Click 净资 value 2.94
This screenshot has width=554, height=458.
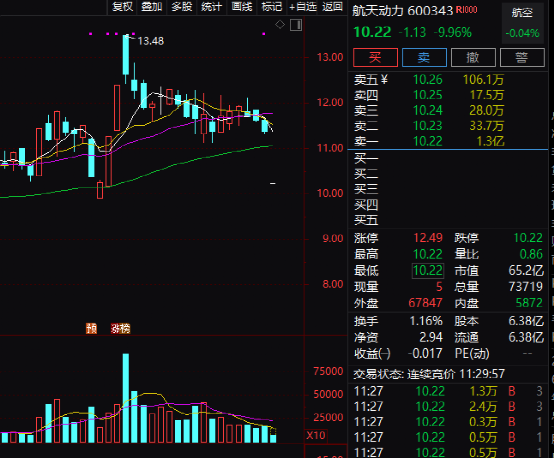[431, 337]
